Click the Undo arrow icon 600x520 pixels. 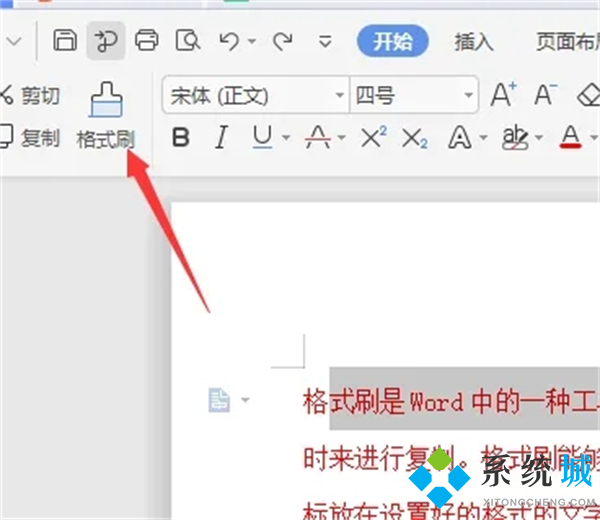[x=229, y=41]
